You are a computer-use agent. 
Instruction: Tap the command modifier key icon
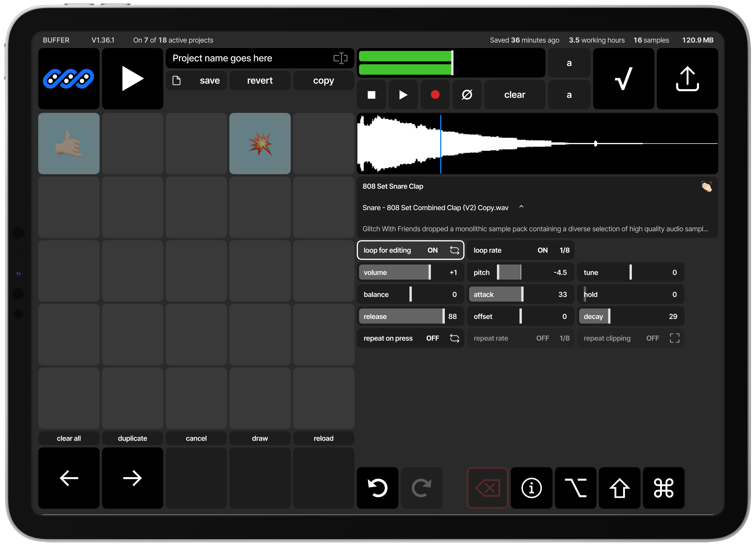pyautogui.click(x=663, y=488)
